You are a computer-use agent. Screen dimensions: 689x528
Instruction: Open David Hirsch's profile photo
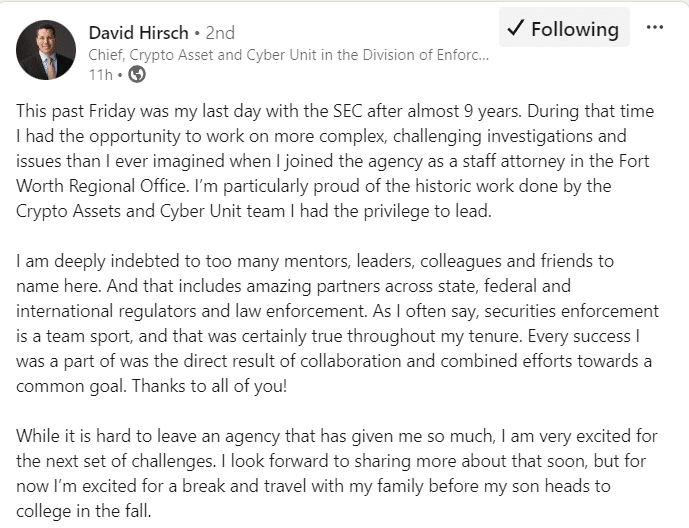pyautogui.click(x=46, y=50)
